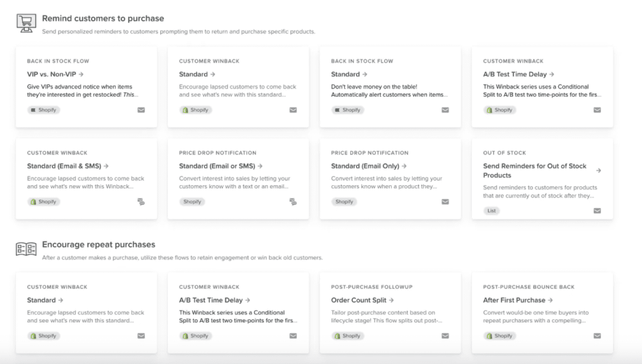
Task: Click the shopping cart icon beside "Remind customers to purchase"
Action: (26, 23)
